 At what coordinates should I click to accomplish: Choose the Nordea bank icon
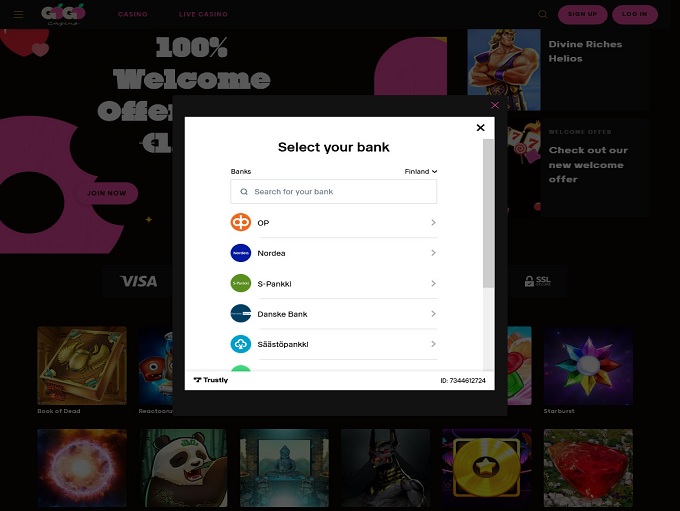click(241, 253)
